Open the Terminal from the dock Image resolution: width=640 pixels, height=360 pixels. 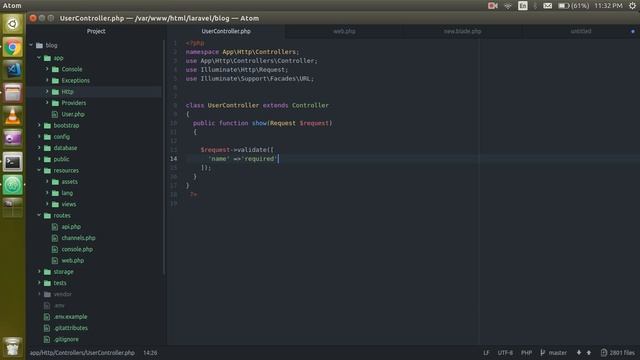13,162
